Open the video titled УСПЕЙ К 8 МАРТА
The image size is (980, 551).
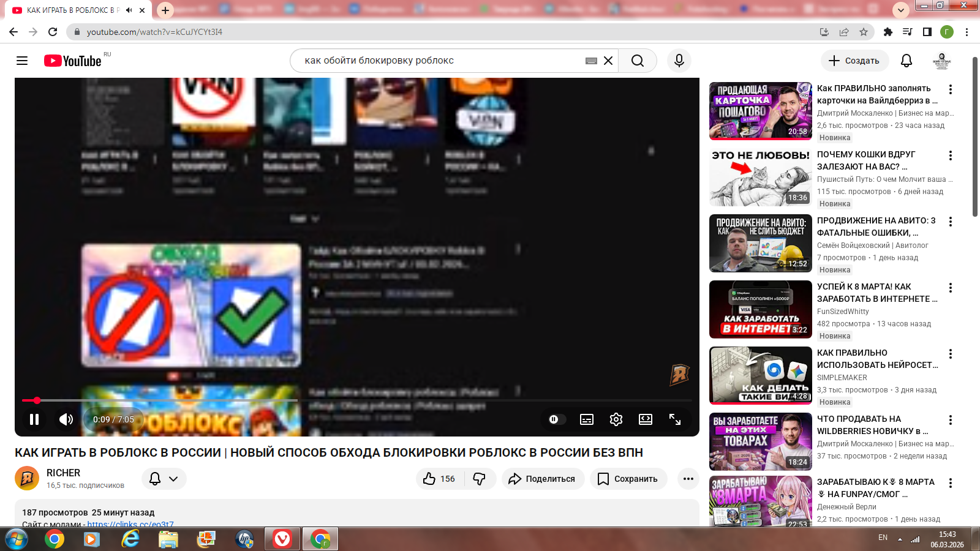tap(877, 293)
